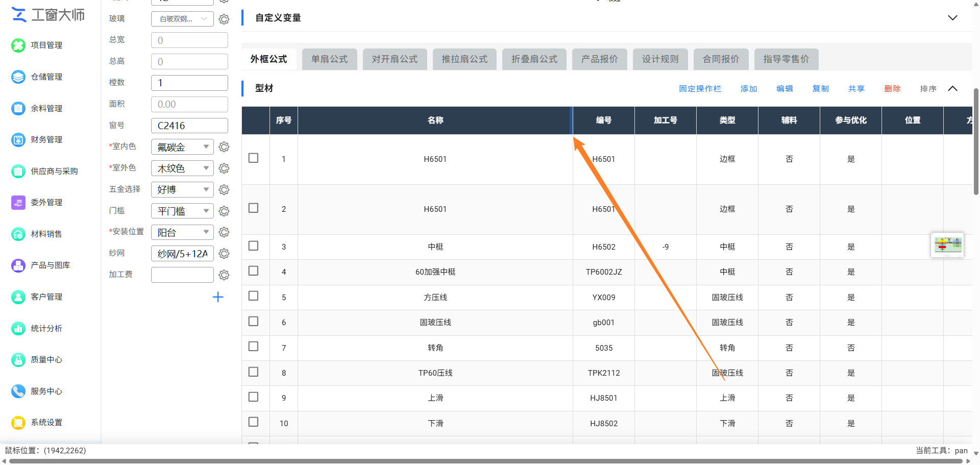
Task: Check the box for 下滑 row
Action: 253,422
